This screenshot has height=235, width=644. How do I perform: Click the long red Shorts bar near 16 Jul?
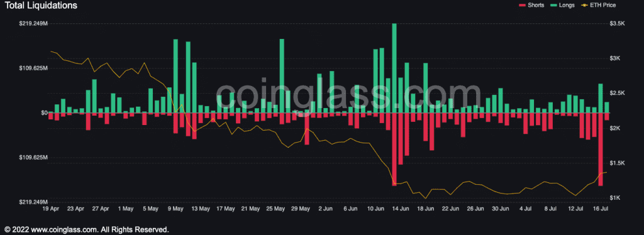tap(601, 150)
